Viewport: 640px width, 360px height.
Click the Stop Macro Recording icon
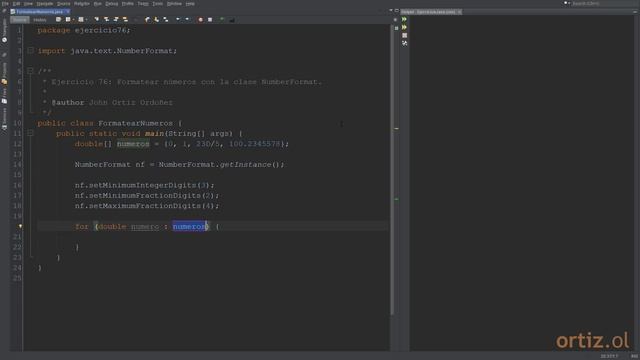[210, 20]
